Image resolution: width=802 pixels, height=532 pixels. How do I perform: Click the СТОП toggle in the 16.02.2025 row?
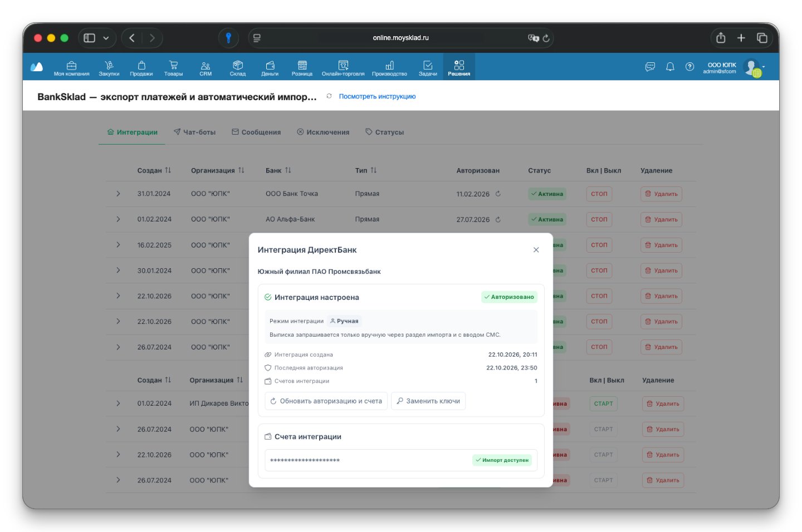click(x=599, y=245)
